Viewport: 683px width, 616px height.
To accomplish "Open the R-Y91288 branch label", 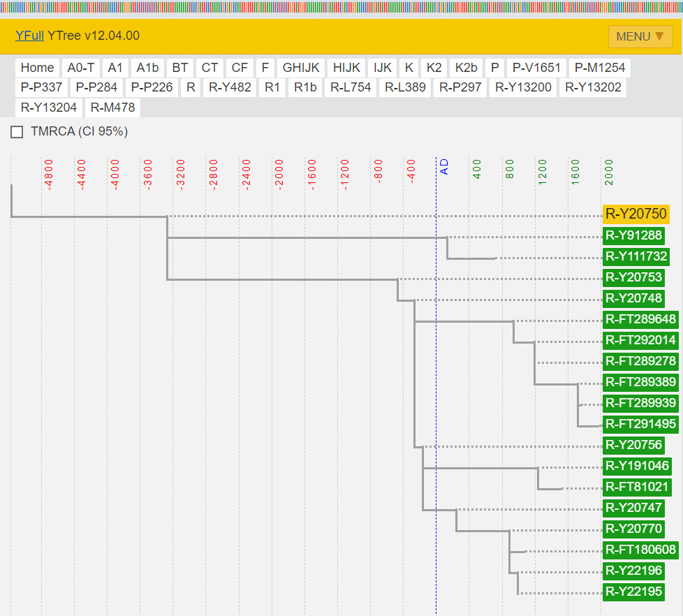I will pyautogui.click(x=633, y=235).
